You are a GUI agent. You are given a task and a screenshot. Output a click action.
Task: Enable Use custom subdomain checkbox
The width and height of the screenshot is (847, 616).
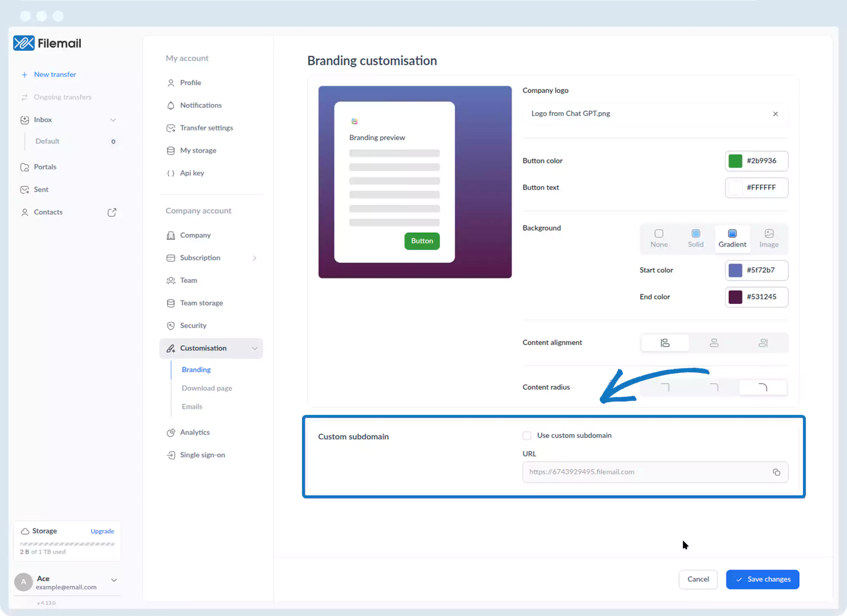(x=527, y=436)
